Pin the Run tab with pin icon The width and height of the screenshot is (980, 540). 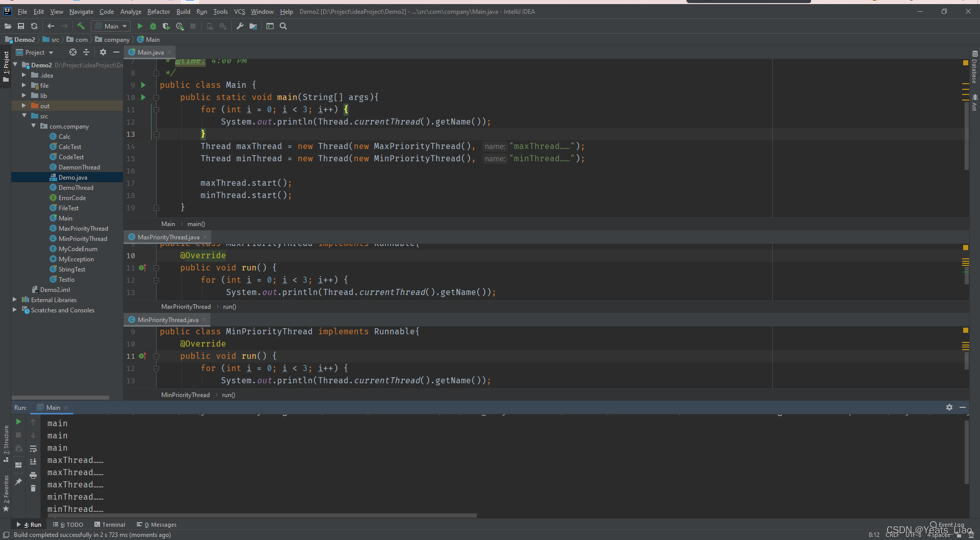[x=18, y=481]
